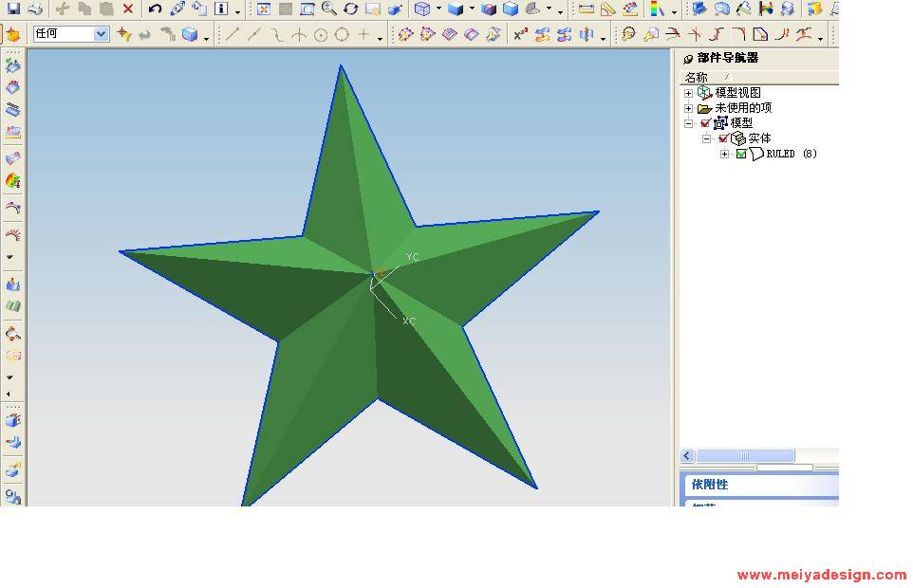
Task: Uncheck the RULED (8) feature checkbox
Action: (741, 154)
